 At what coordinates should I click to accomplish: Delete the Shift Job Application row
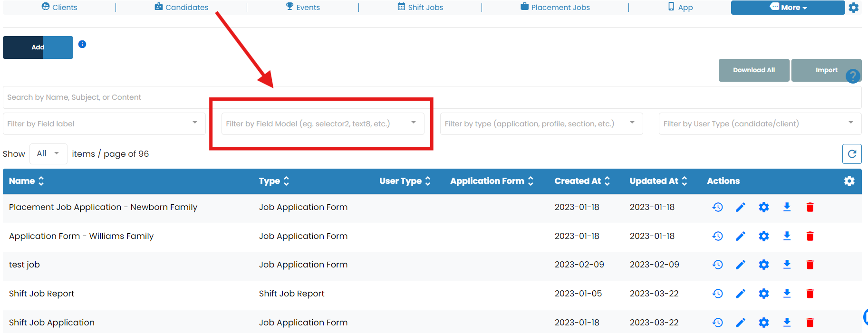pos(810,323)
